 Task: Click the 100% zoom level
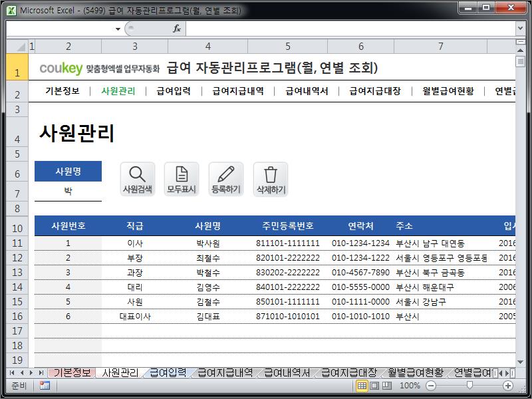pos(410,386)
